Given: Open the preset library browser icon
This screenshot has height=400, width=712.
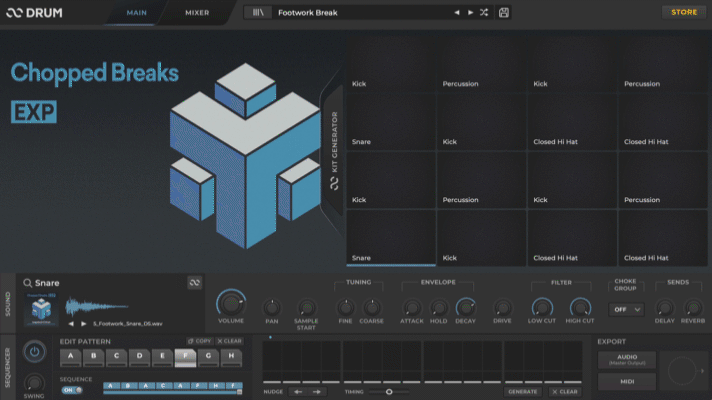Looking at the screenshot, I should tap(257, 13).
